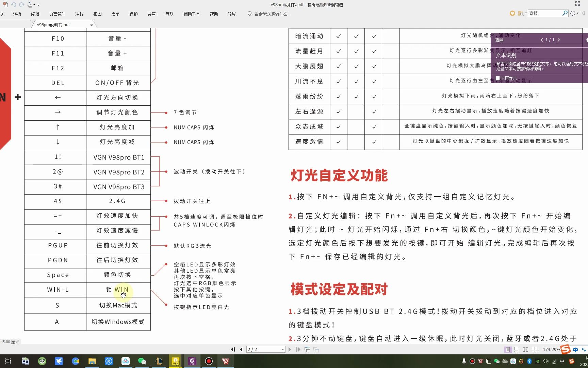The width and height of the screenshot is (588, 368).
Task: Enable continuous scrolling view in status bar
Action: tap(517, 349)
